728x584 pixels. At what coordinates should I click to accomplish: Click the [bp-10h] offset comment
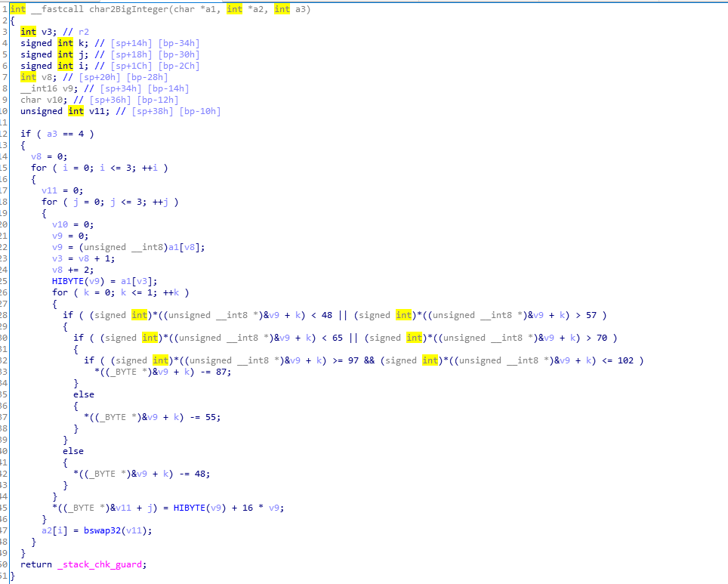coord(200,112)
